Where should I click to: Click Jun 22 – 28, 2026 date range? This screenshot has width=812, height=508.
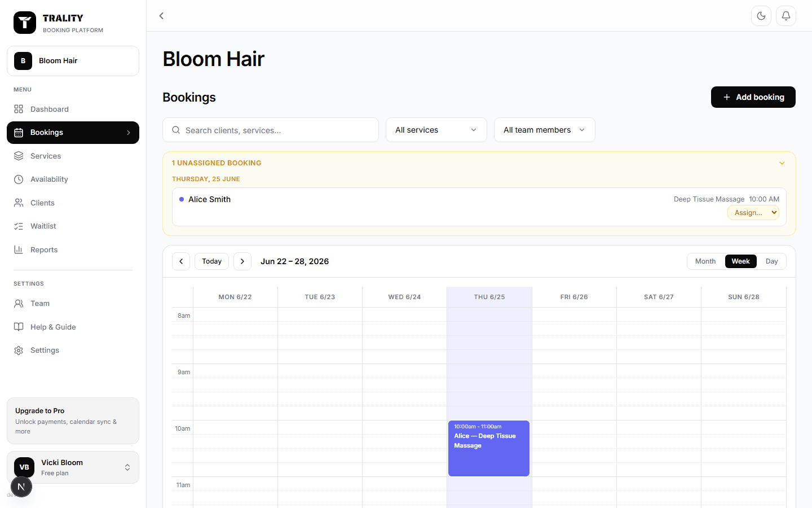pyautogui.click(x=294, y=261)
